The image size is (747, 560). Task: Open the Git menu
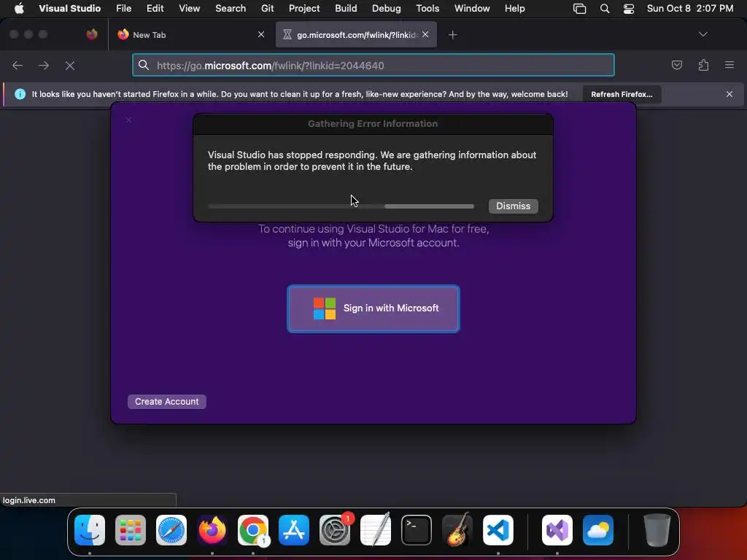coord(267,9)
